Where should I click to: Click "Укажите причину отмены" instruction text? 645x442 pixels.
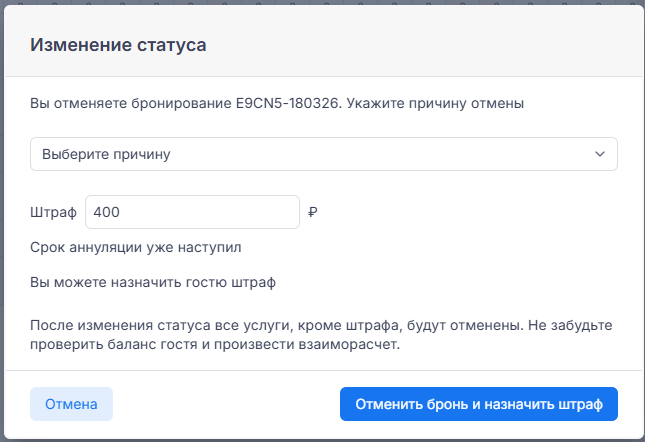click(447, 103)
